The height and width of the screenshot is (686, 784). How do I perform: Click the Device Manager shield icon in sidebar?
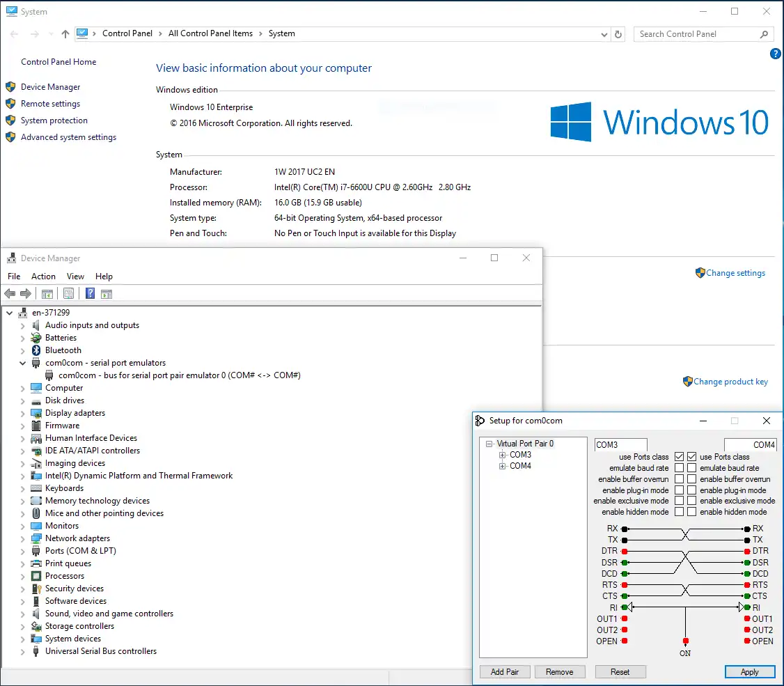coord(10,87)
